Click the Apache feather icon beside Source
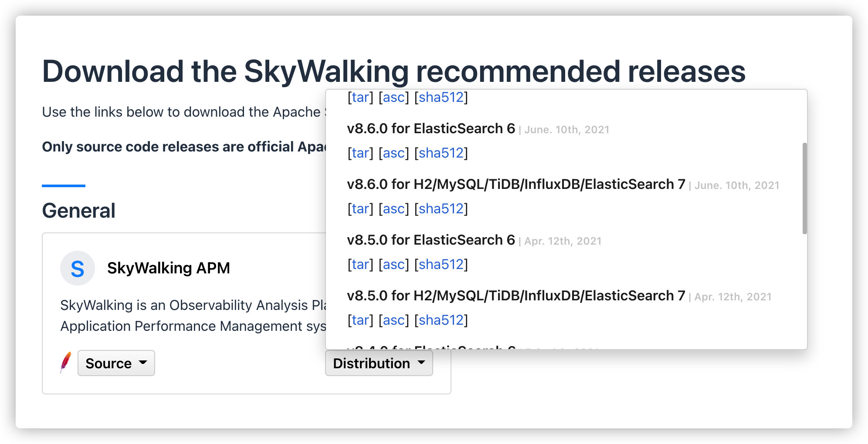This screenshot has height=444, width=868. 65,363
